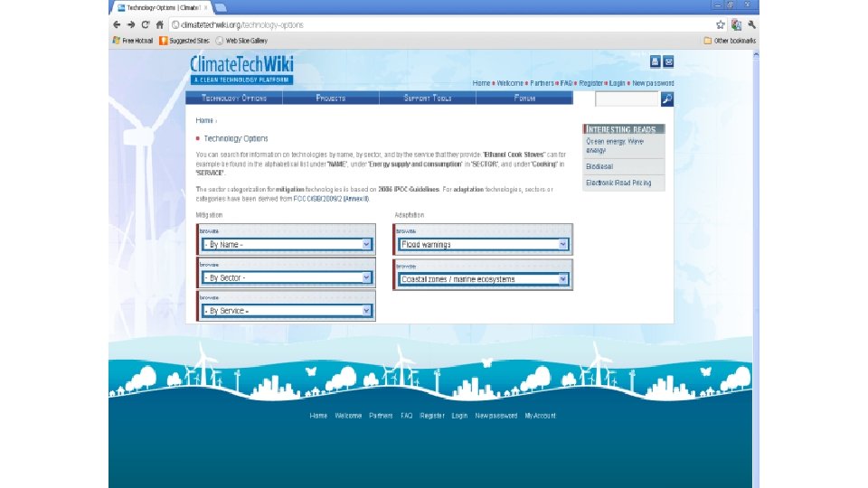Click Login in top navigation
Screen dimensions: 868x488
618,83
